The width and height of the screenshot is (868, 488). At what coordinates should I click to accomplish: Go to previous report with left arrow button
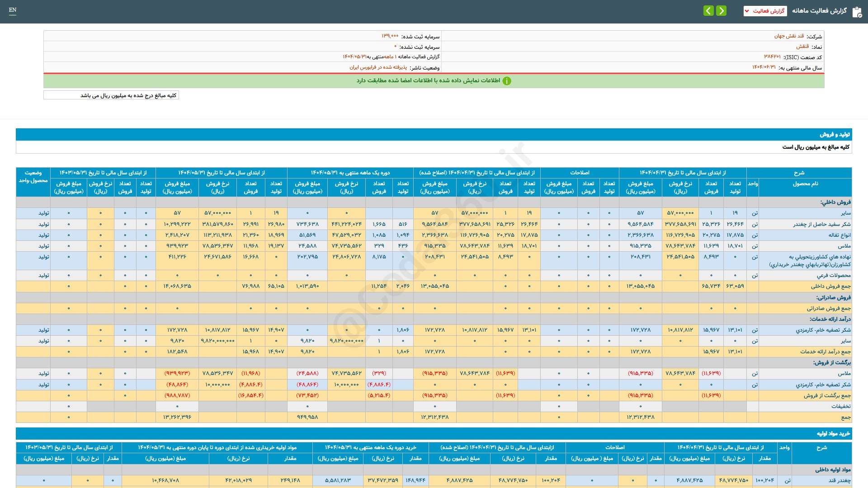tap(708, 10)
